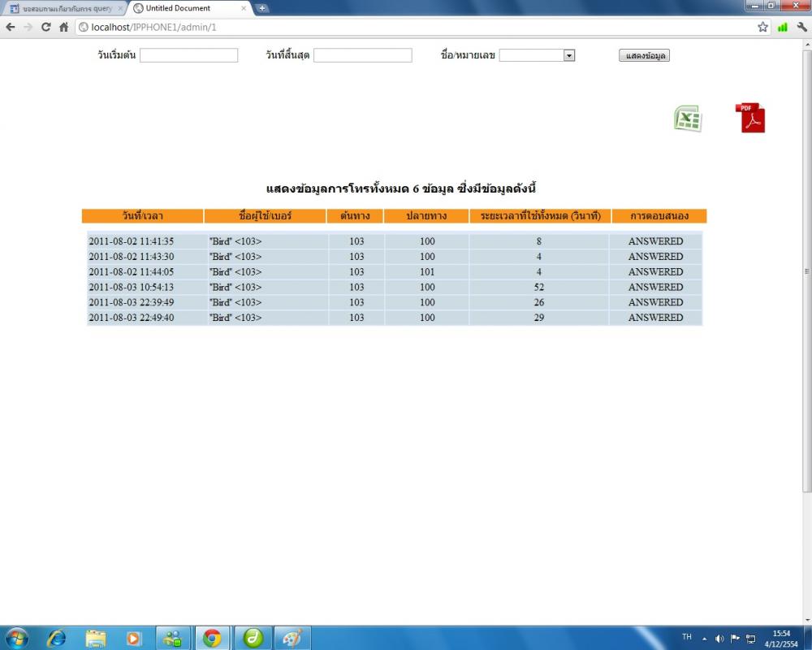Click the TH language indicator
The height and width of the screenshot is (650, 812).
click(x=687, y=636)
